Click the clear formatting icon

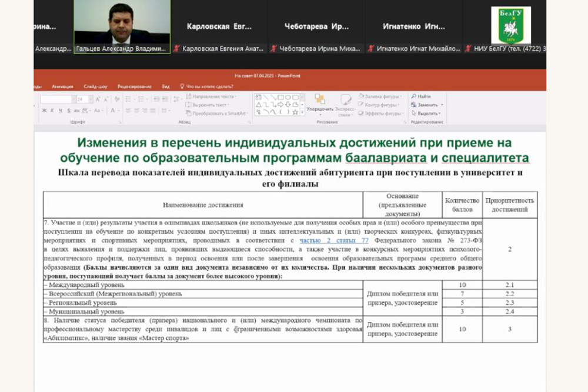coord(118,99)
